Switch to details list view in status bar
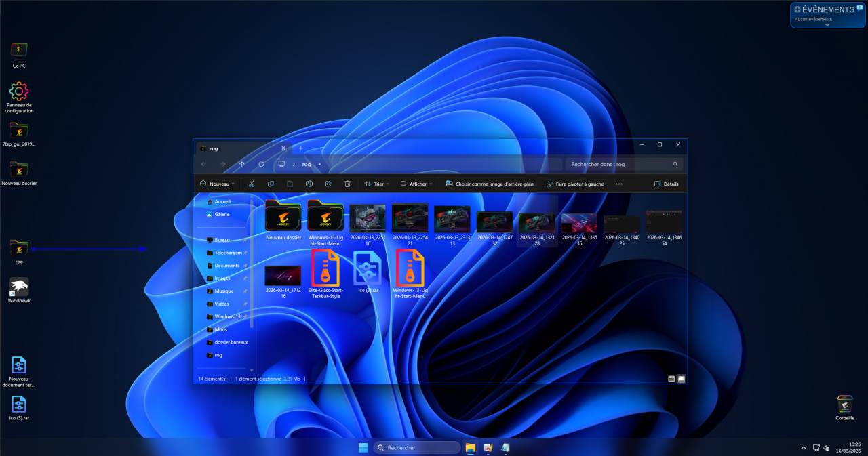 point(671,379)
